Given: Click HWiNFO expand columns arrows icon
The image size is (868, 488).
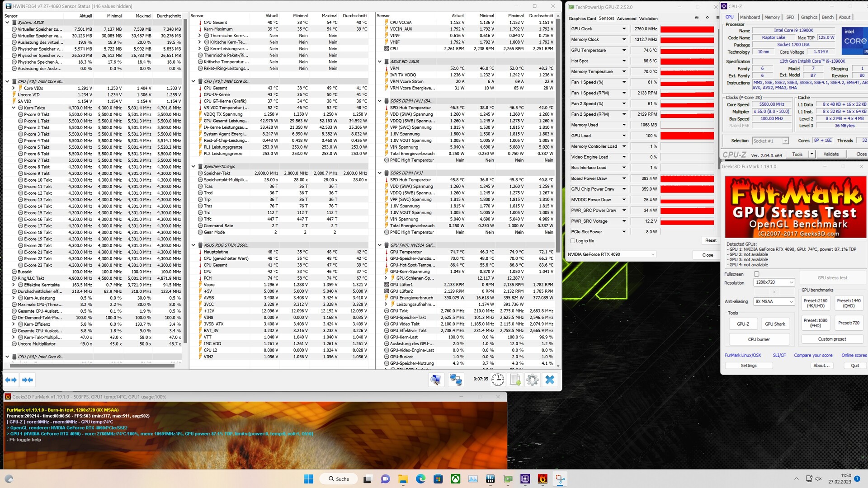Looking at the screenshot, I should (x=11, y=380).
